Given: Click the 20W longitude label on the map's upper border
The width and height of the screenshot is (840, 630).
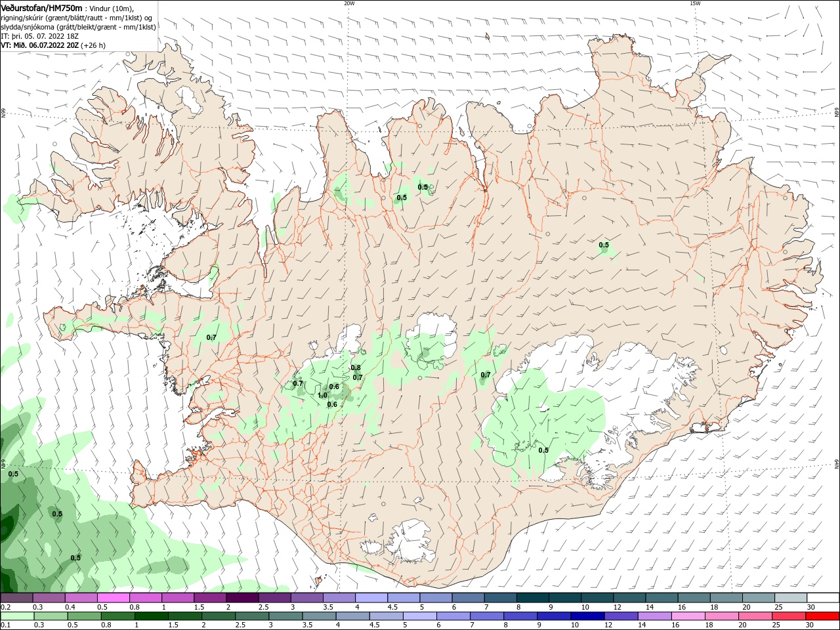Looking at the screenshot, I should point(349,3).
